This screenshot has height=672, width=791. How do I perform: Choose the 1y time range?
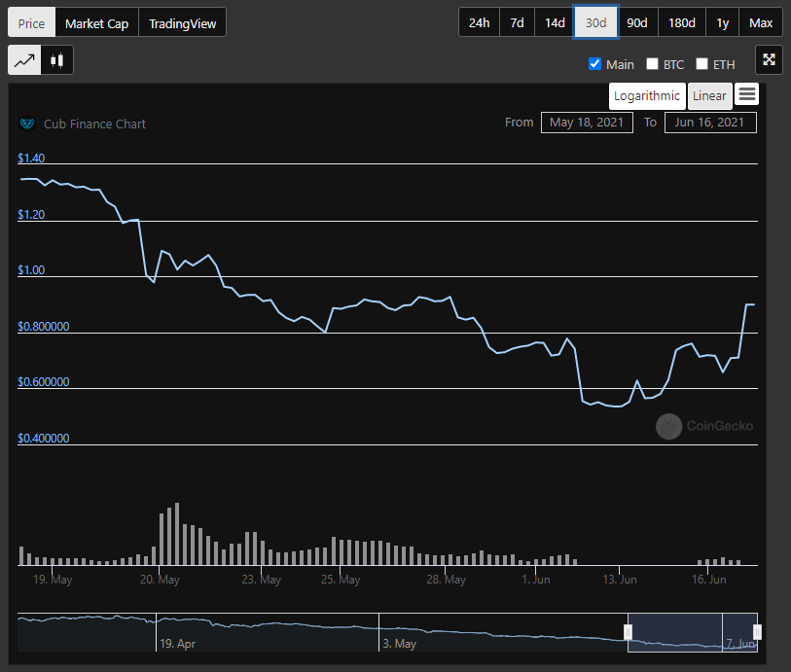tap(722, 22)
